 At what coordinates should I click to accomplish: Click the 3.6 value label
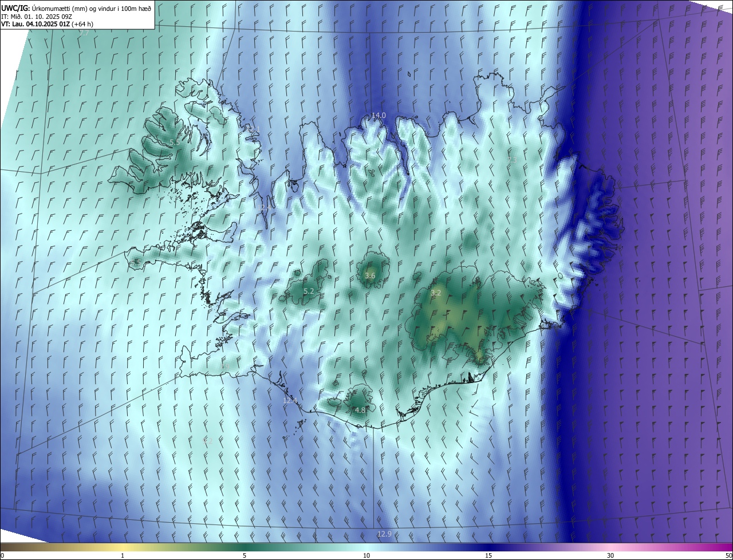(370, 275)
